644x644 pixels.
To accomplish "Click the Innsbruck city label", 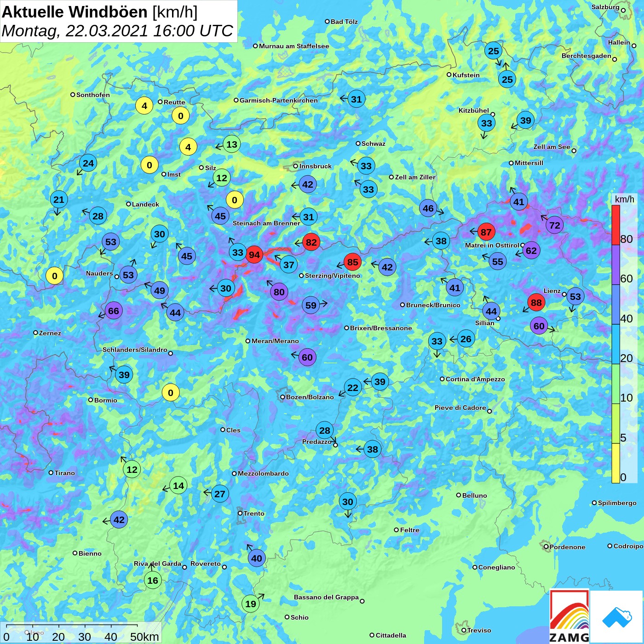I will [x=315, y=166].
